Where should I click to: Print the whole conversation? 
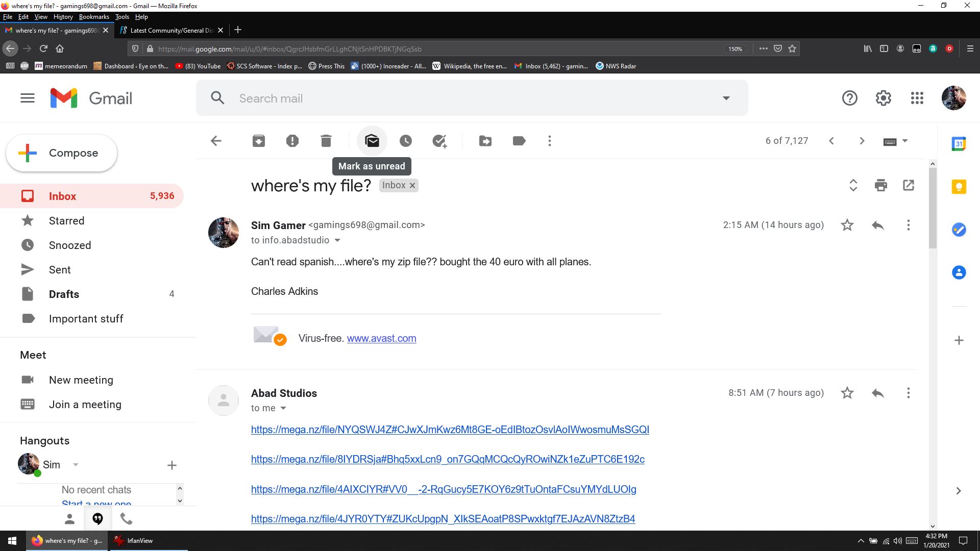pyautogui.click(x=881, y=185)
